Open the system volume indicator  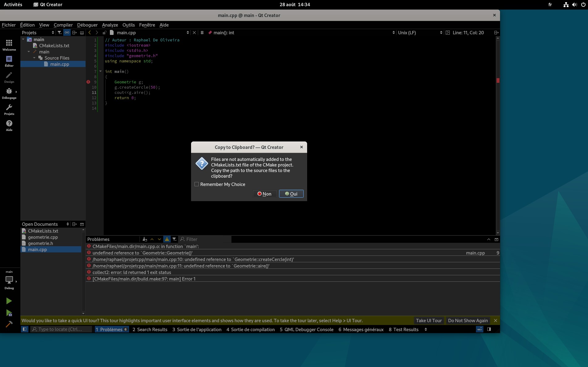pos(574,5)
